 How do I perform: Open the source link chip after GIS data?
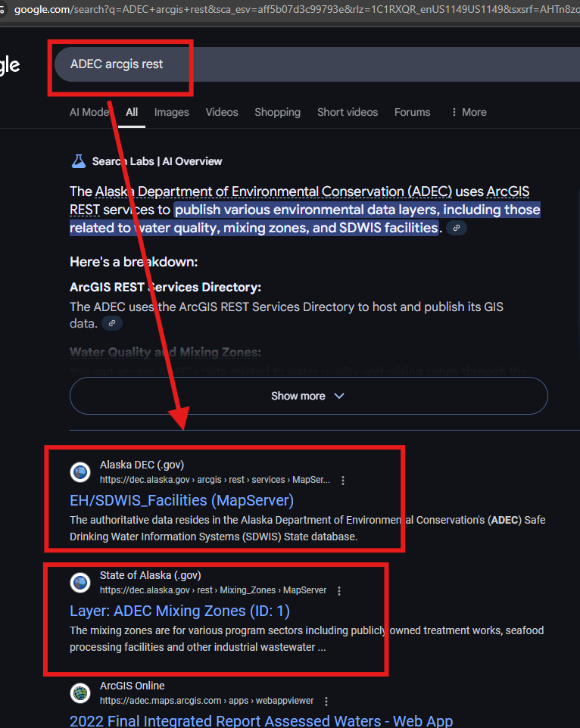pos(112,323)
